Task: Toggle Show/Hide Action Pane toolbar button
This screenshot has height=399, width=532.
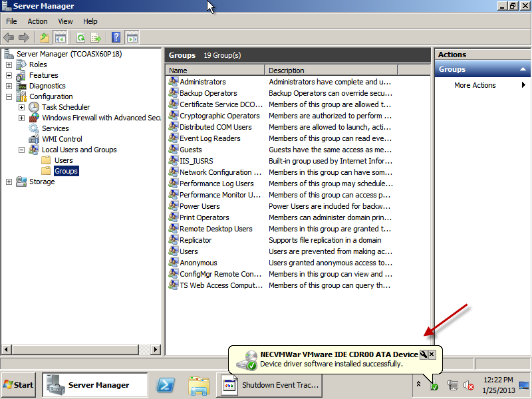Action: pos(132,37)
